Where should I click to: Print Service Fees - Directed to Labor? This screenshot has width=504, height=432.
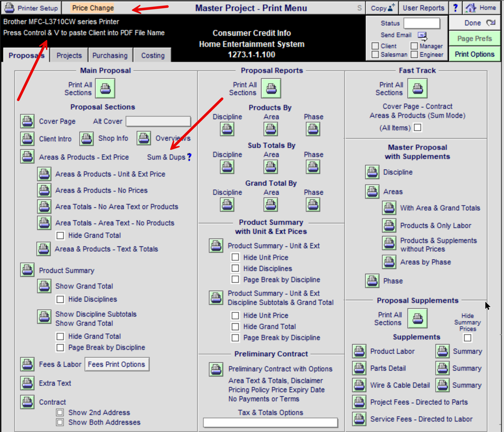[359, 419]
